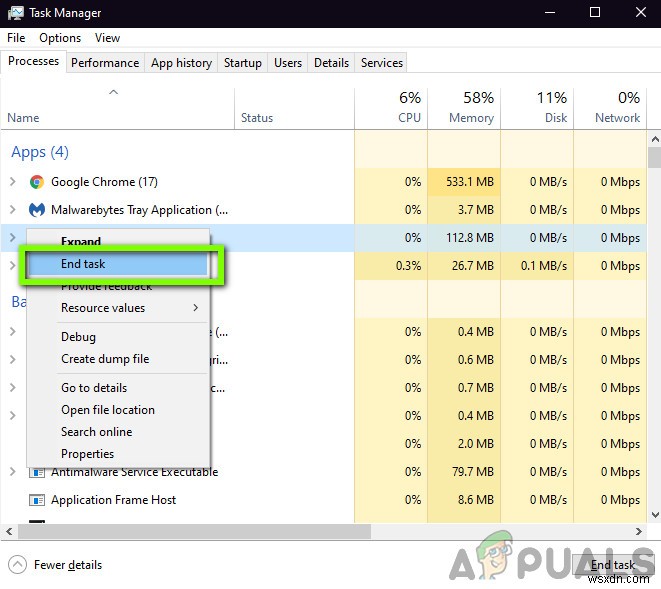Click the vertical scrollbar up arrow
The width and height of the screenshot is (661, 589).
(x=655, y=139)
